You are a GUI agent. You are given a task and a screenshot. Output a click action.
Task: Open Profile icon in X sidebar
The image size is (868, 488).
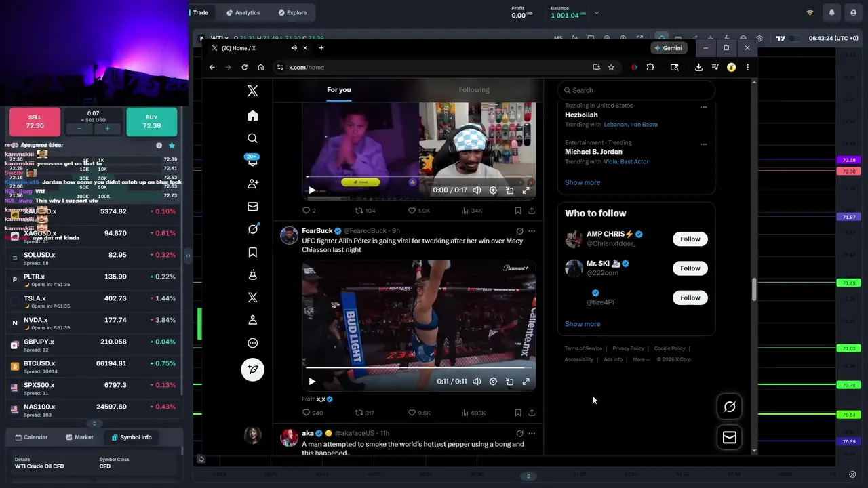(252, 320)
